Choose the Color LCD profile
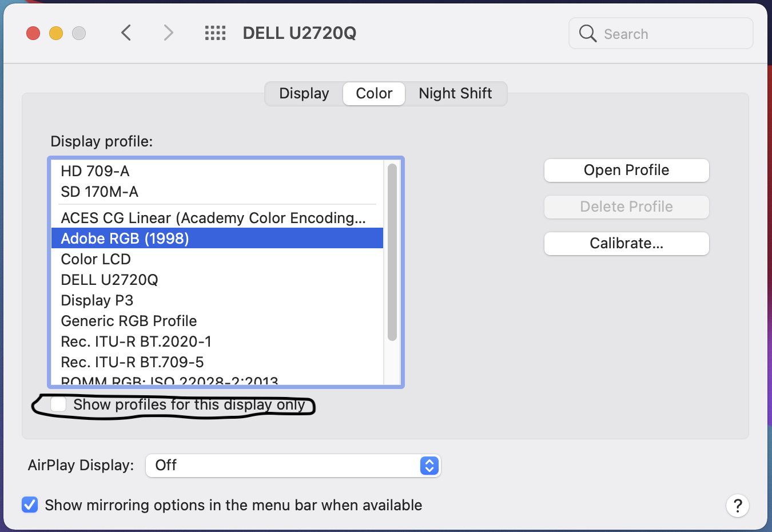 click(x=217, y=259)
